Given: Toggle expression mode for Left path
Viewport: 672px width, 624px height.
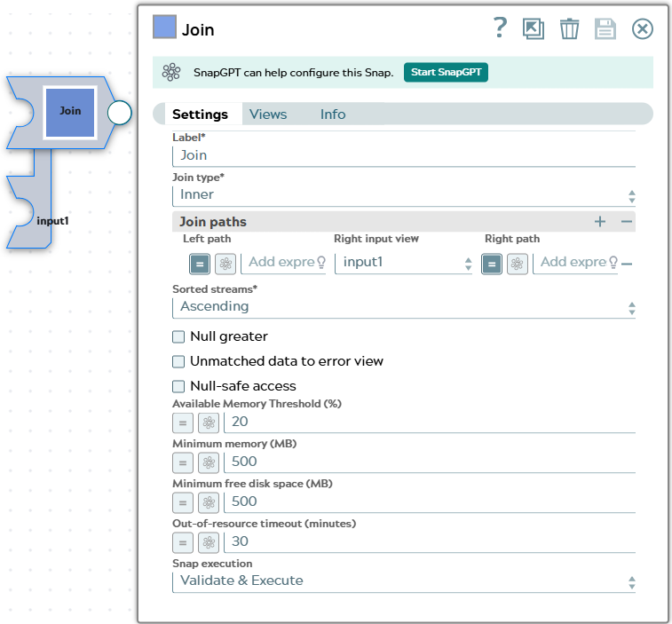Looking at the screenshot, I should [x=200, y=264].
